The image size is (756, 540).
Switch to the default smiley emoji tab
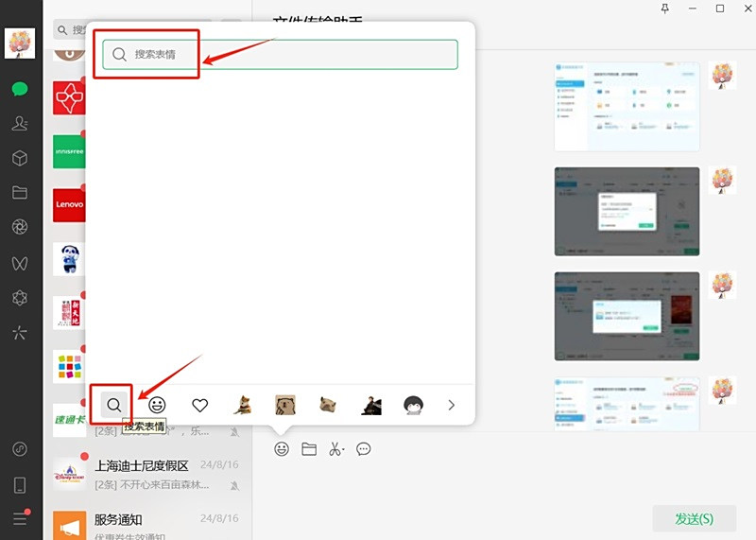(x=157, y=405)
